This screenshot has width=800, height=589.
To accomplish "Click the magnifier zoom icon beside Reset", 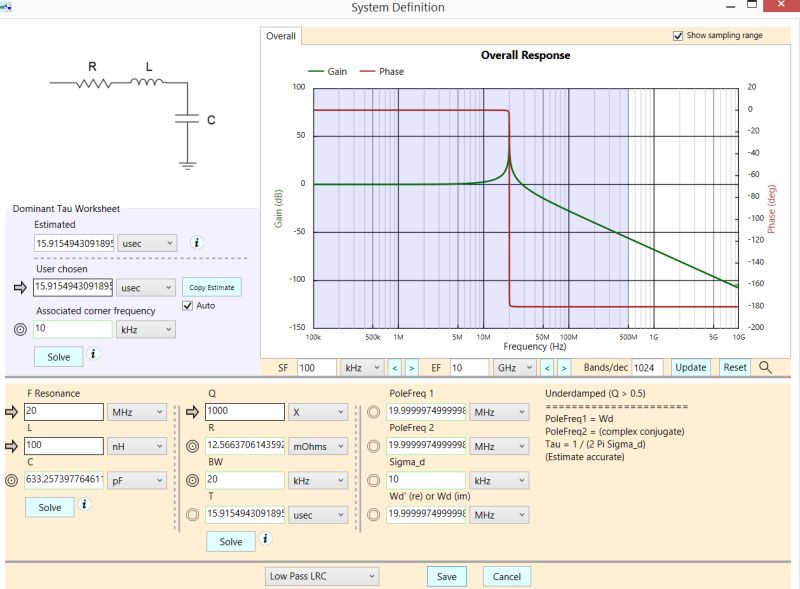I will click(766, 367).
